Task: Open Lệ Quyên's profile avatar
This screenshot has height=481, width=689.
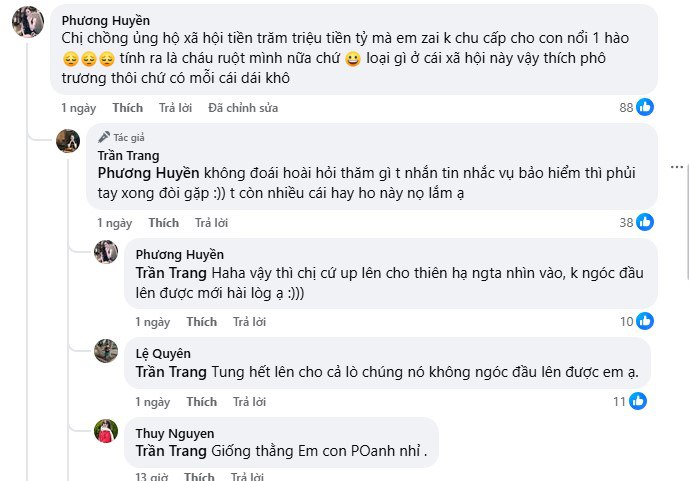Action: (106, 351)
